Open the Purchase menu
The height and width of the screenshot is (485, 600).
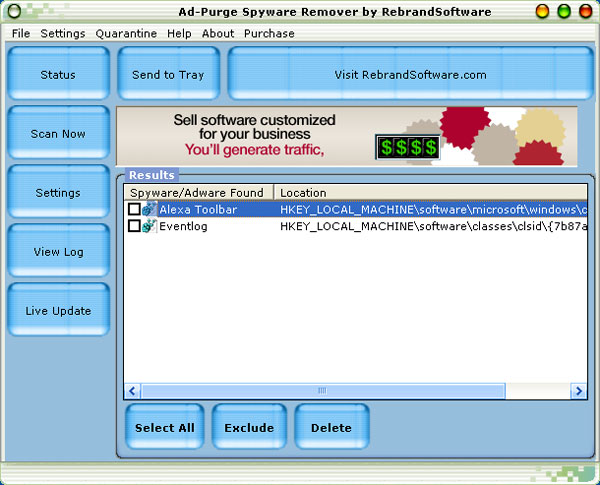point(269,34)
